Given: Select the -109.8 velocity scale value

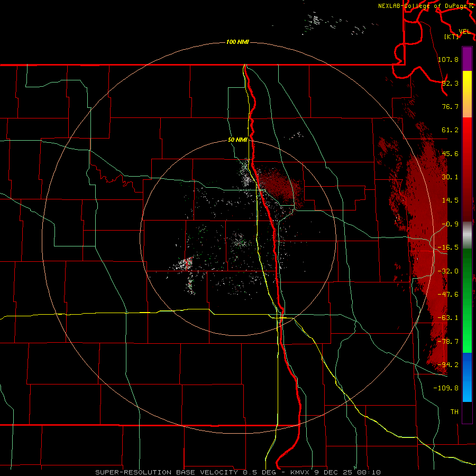Looking at the screenshot, I should tap(446, 388).
